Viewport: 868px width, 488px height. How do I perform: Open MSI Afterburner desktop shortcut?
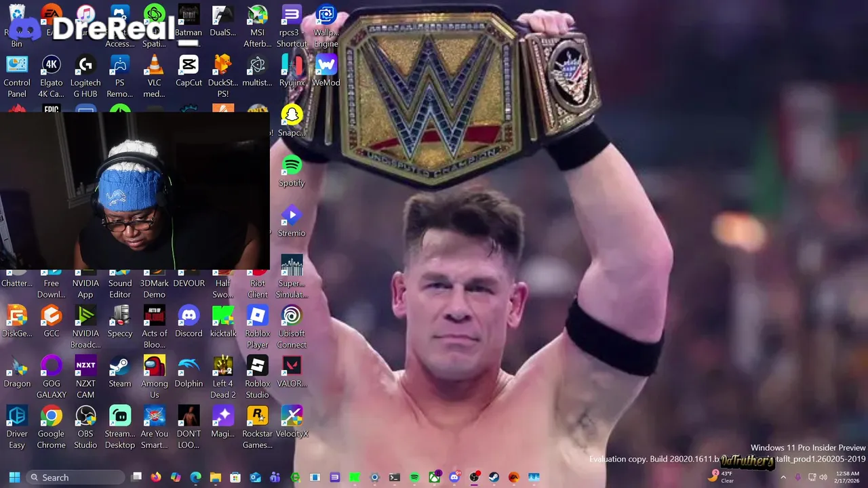point(258,27)
